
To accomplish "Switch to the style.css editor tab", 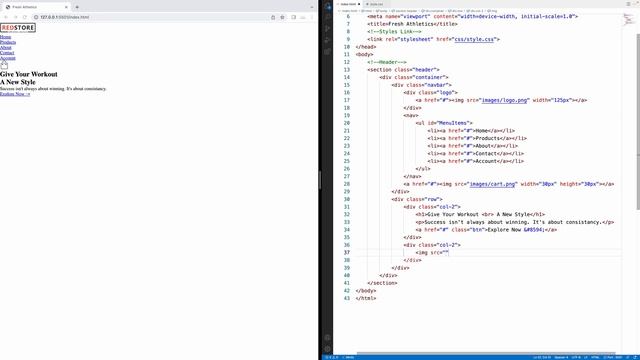I will (x=375, y=4).
